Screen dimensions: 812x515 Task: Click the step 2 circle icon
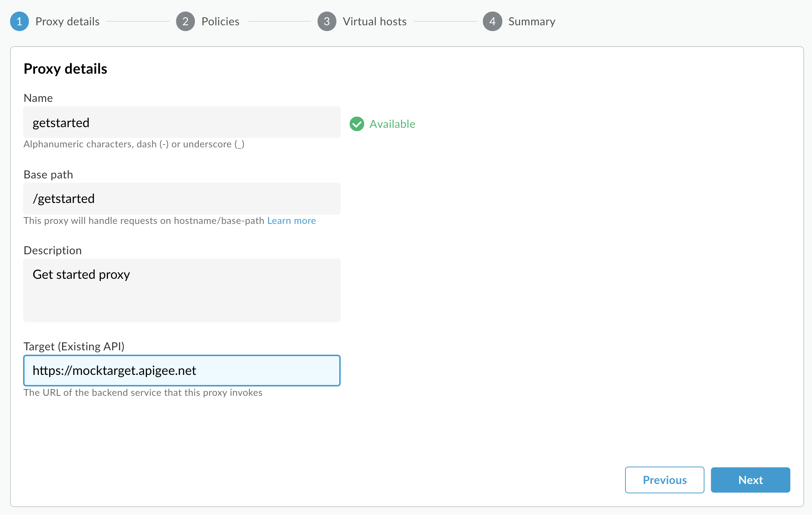[x=185, y=22]
